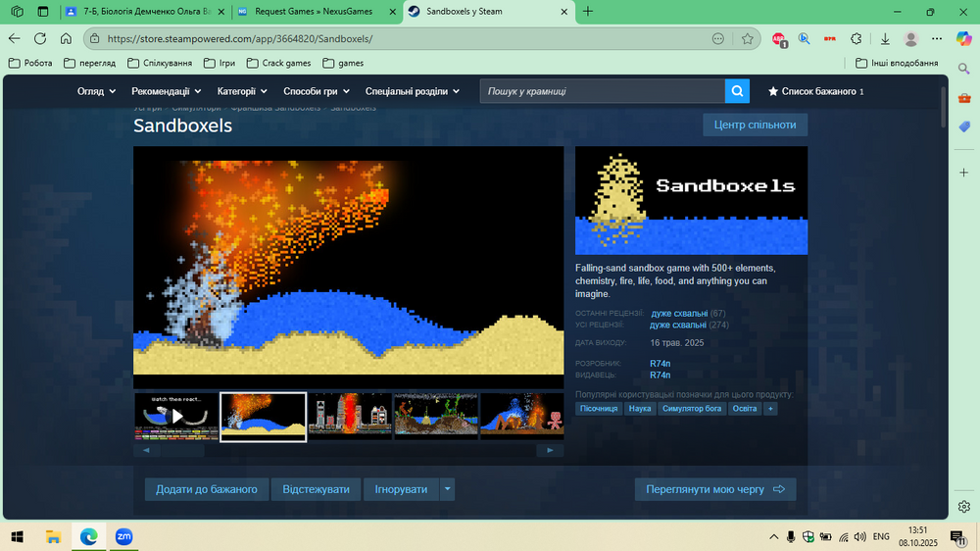Select the Пісочниця tag
This screenshot has height=551, width=980.
point(598,409)
